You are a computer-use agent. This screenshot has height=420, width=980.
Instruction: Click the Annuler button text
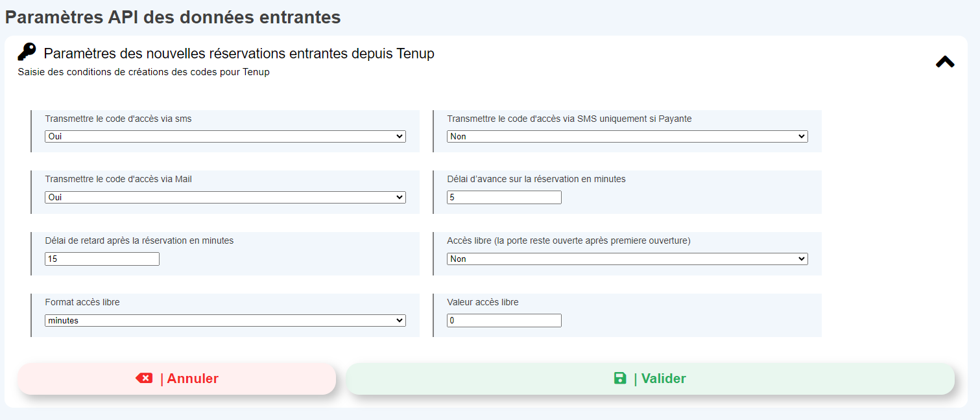pyautogui.click(x=193, y=379)
